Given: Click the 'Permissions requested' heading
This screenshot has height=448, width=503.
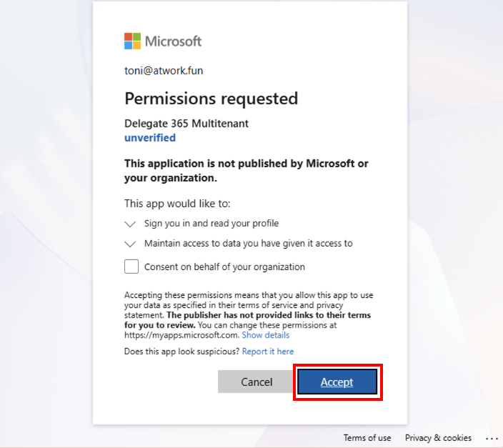Looking at the screenshot, I should coord(211,99).
